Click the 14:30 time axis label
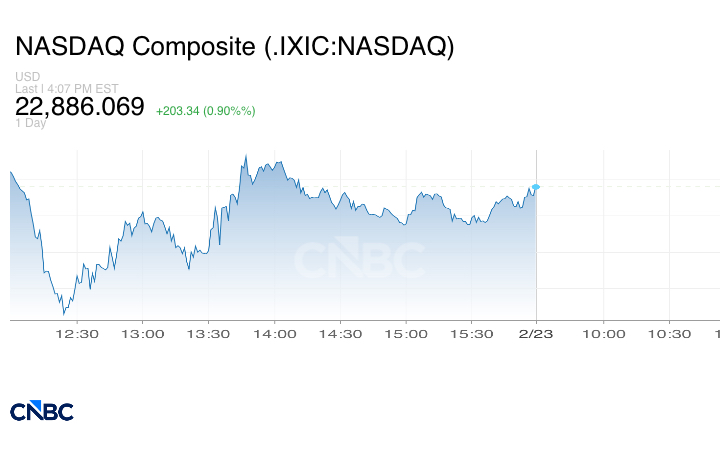 click(x=340, y=334)
